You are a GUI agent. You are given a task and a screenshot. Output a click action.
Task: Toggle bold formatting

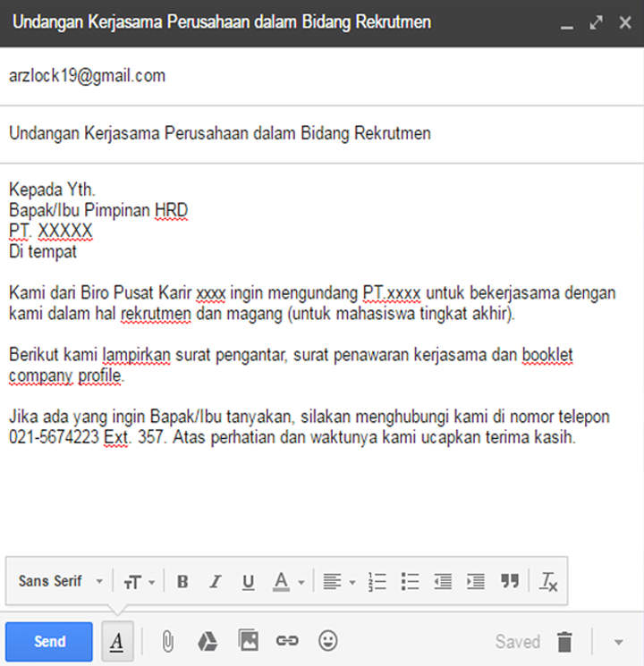pos(182,581)
